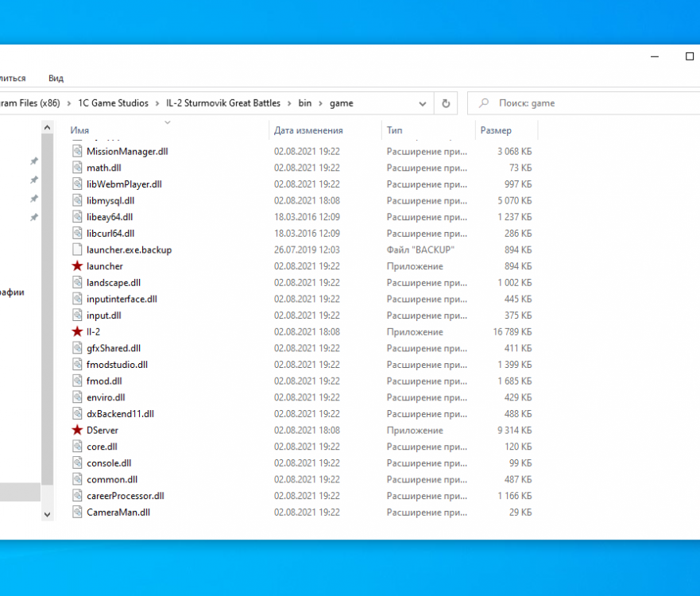Viewport: 700px width, 596px height.
Task: Go to IL-2 Sturmovik Great Battles breadcrumb
Action: pyautogui.click(x=223, y=103)
